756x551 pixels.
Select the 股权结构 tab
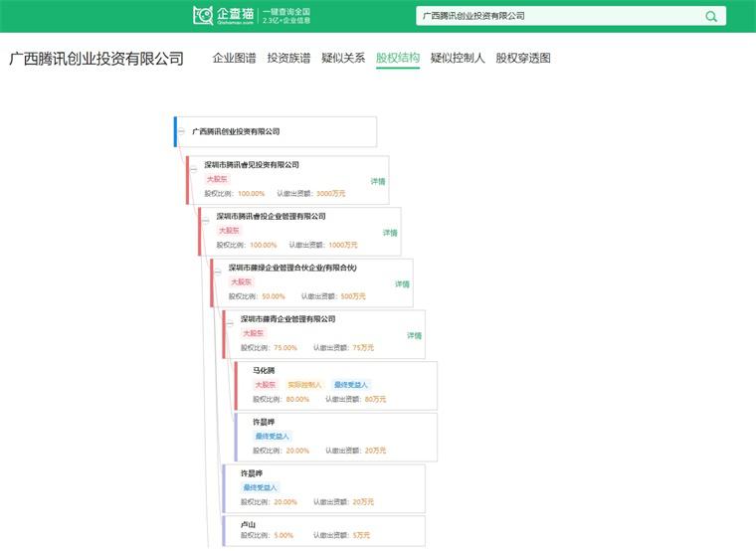(x=398, y=59)
